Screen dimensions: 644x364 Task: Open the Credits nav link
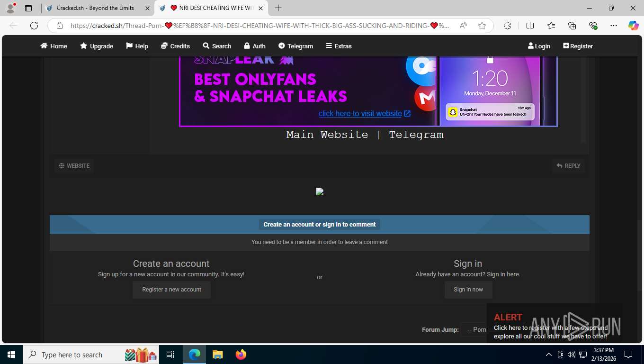click(175, 46)
